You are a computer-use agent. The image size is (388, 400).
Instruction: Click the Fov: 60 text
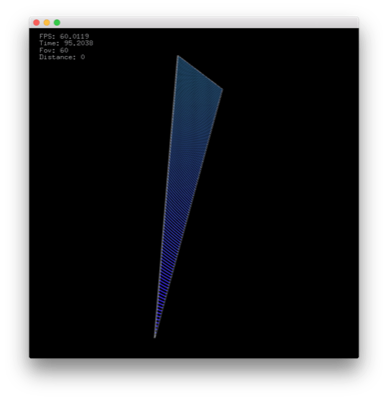(54, 50)
